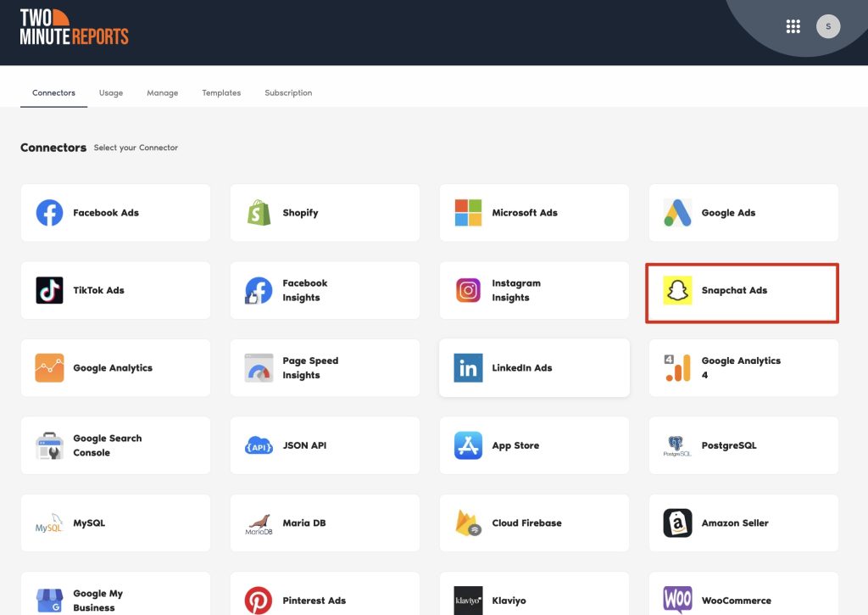
Task: Click the Google Analytics 4 bar-chart icon
Action: 677,368
